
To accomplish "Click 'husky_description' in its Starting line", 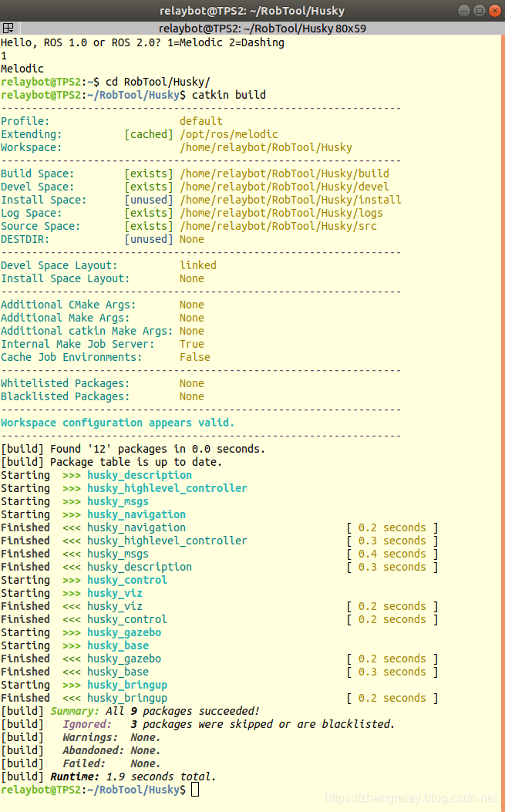I will pos(140,475).
